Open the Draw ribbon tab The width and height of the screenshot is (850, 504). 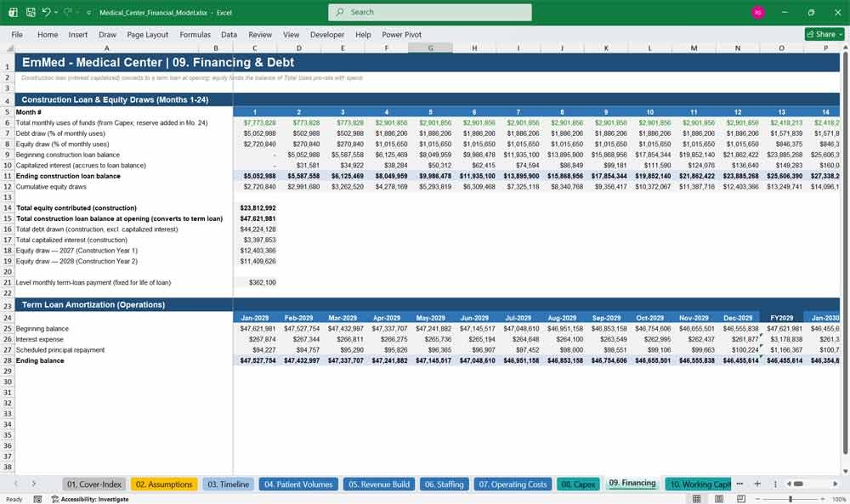pos(107,34)
